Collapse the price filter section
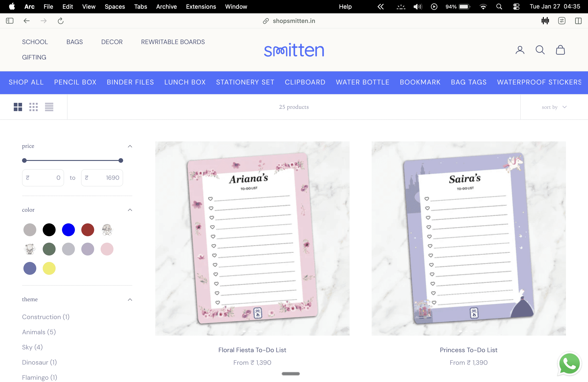This screenshot has width=588, height=382. pos(130,146)
